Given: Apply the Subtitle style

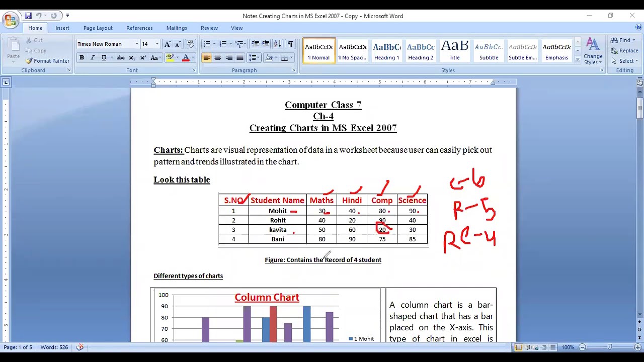Looking at the screenshot, I should pos(489,51).
